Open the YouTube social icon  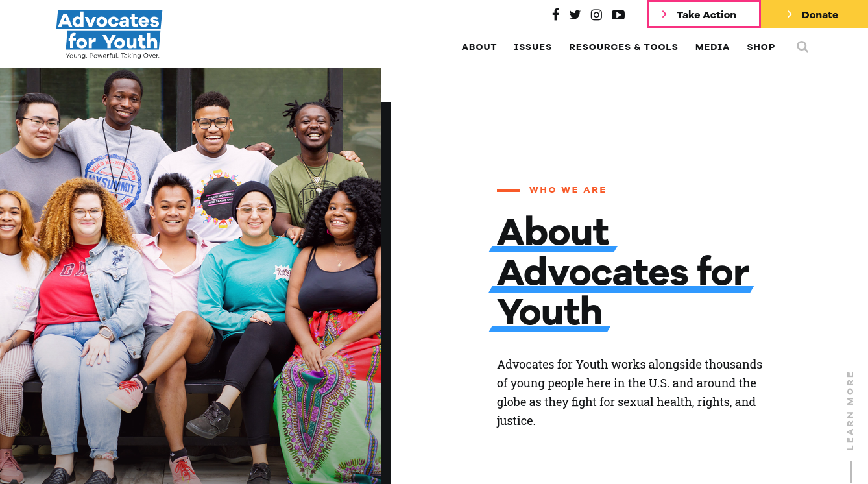tap(618, 14)
